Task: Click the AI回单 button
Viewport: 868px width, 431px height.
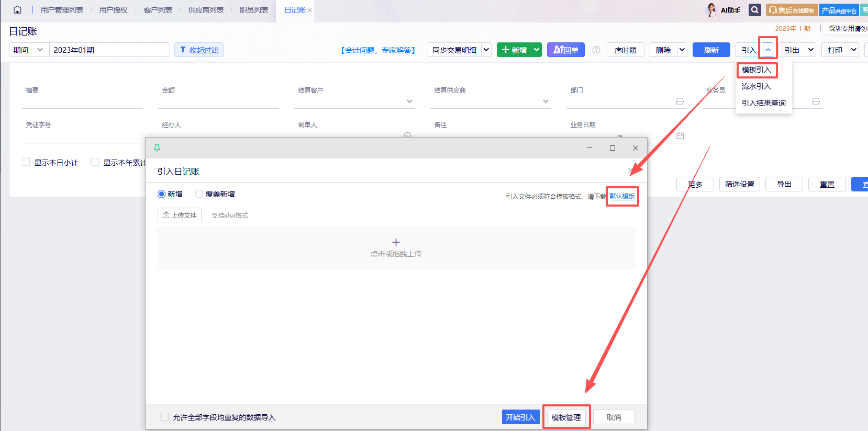Action: point(566,50)
